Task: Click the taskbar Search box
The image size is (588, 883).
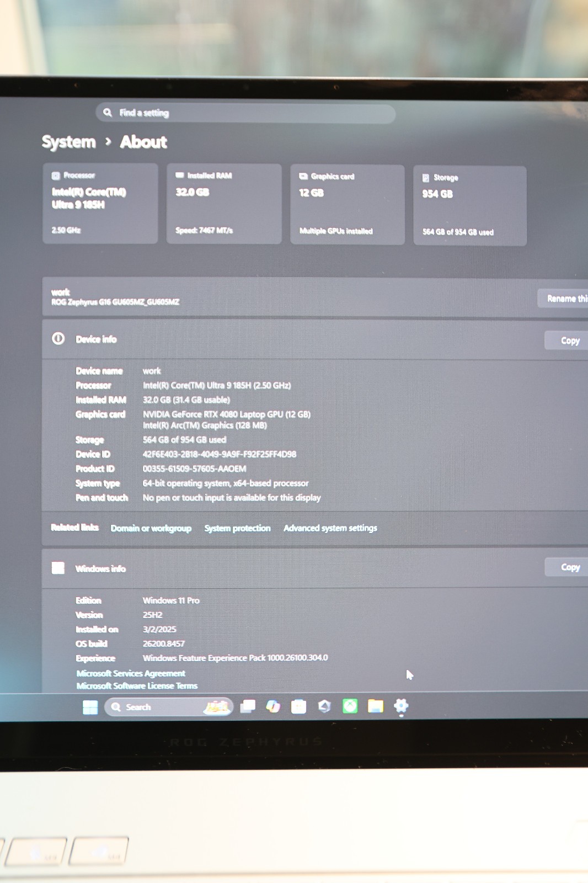Action: pyautogui.click(x=169, y=707)
